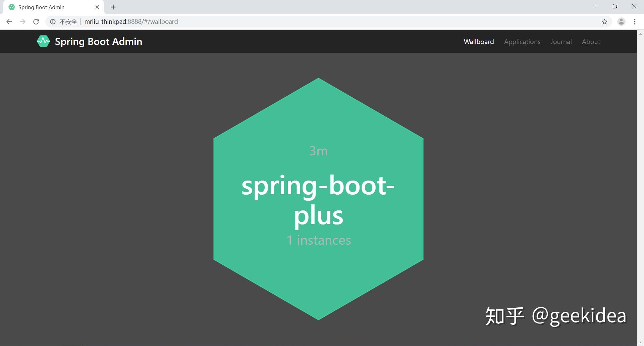Select the Wallboard nav item
The width and height of the screenshot is (644, 346).
coord(478,42)
